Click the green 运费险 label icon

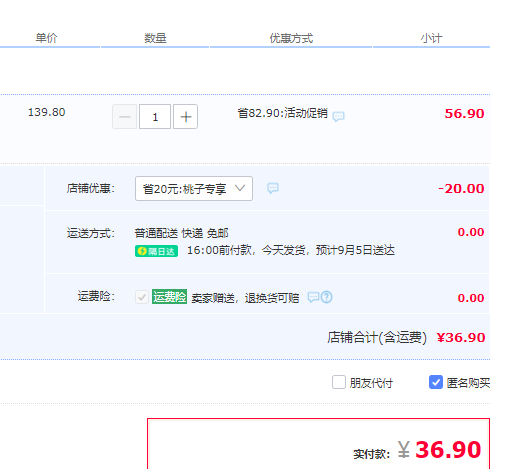[x=169, y=297]
